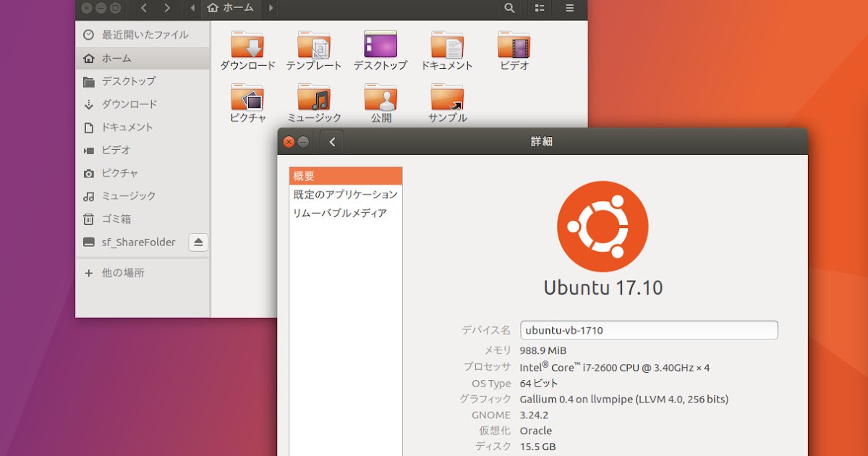Viewport: 868px width, 456px height.
Task: Click the device name field showing ubuntu-vb-1710
Action: (x=649, y=330)
